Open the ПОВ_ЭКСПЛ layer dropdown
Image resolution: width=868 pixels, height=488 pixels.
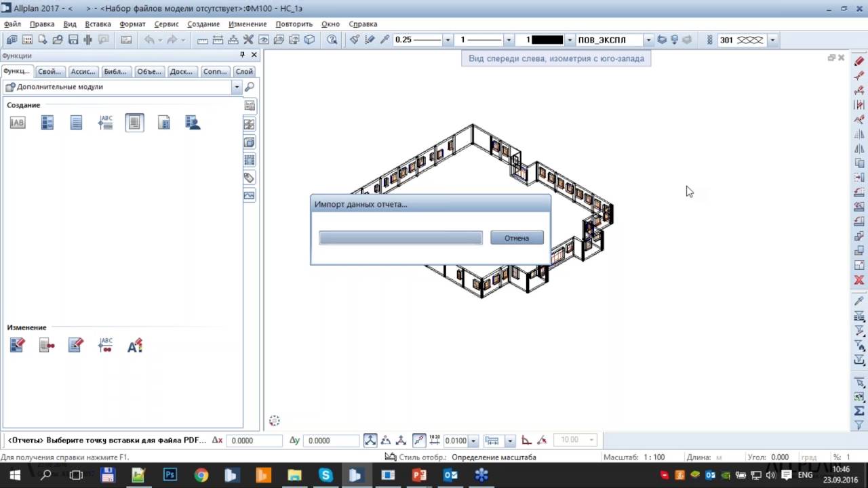648,40
